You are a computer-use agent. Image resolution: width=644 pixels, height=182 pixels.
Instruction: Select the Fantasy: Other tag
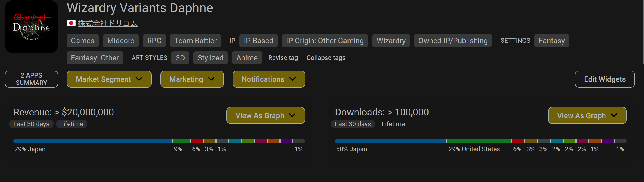pos(95,58)
